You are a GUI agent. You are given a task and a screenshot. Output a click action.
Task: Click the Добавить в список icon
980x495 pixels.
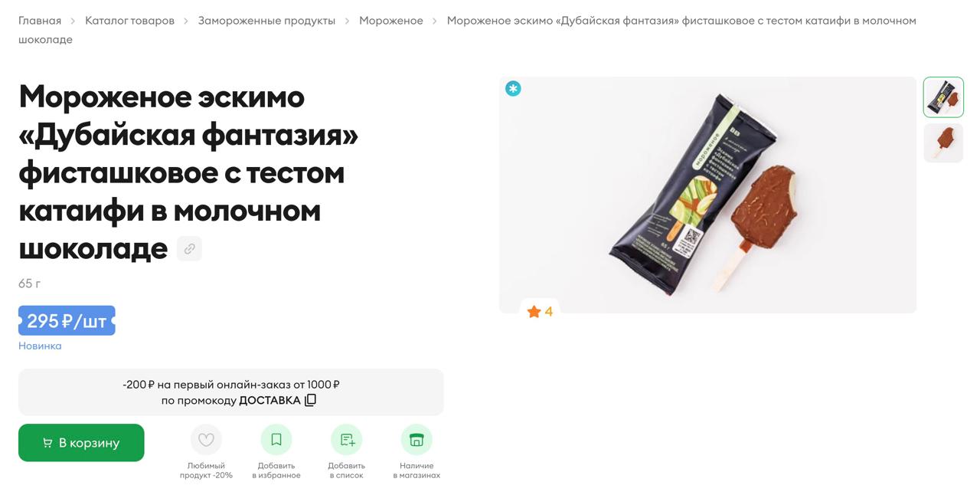[x=347, y=440]
